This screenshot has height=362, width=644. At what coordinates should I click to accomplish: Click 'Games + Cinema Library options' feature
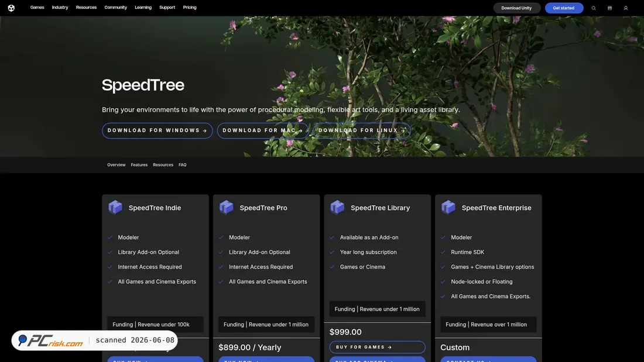(x=492, y=267)
